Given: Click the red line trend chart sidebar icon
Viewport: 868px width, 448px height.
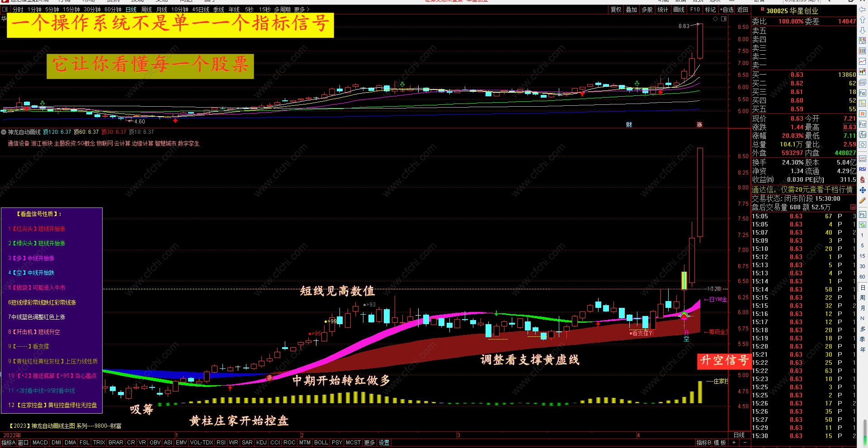Looking at the screenshot, I should 862,61.
